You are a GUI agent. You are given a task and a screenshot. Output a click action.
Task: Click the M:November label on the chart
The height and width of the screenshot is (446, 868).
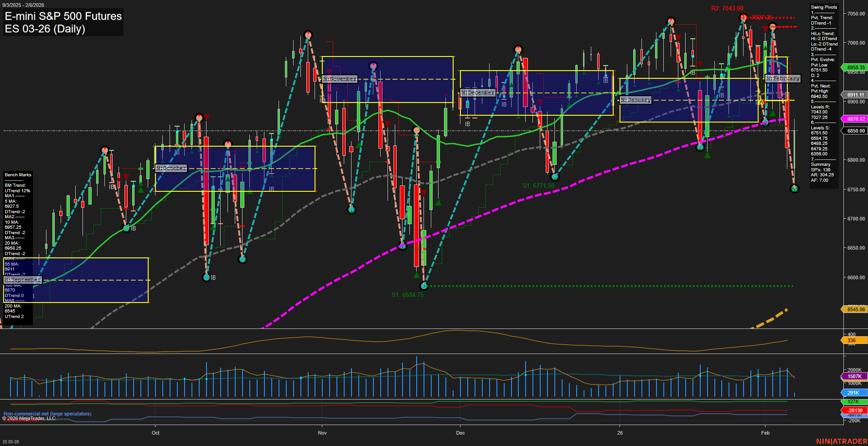click(x=340, y=78)
